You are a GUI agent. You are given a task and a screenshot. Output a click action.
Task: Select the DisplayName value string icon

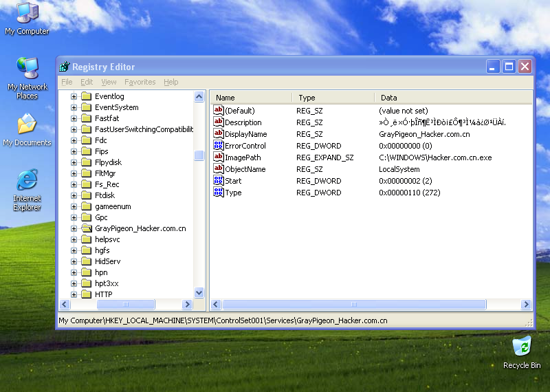218,133
